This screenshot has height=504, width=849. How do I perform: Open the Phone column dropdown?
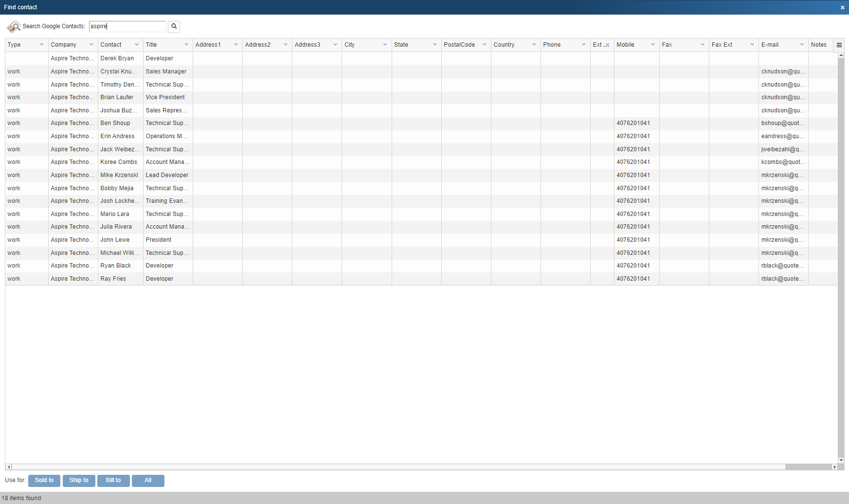click(x=584, y=45)
